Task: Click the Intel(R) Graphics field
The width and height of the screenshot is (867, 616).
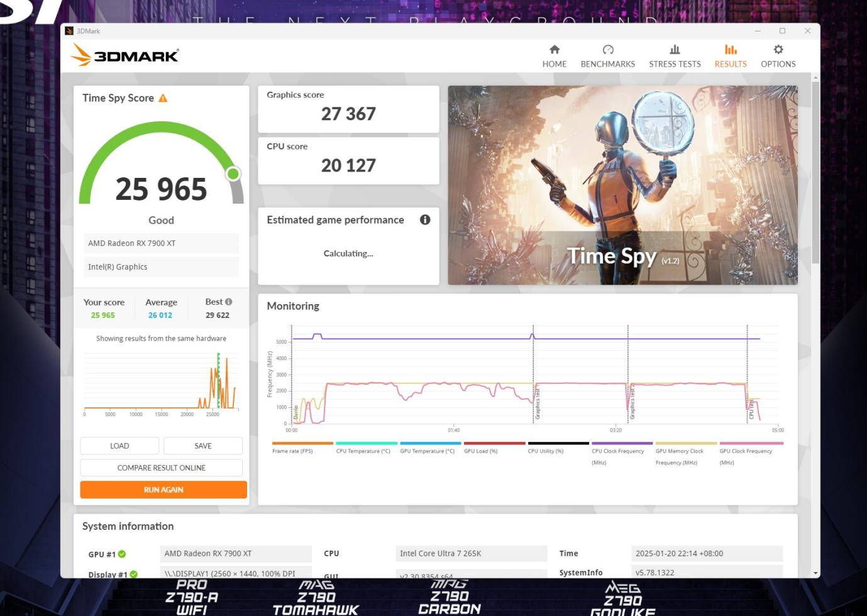Action: point(161,267)
